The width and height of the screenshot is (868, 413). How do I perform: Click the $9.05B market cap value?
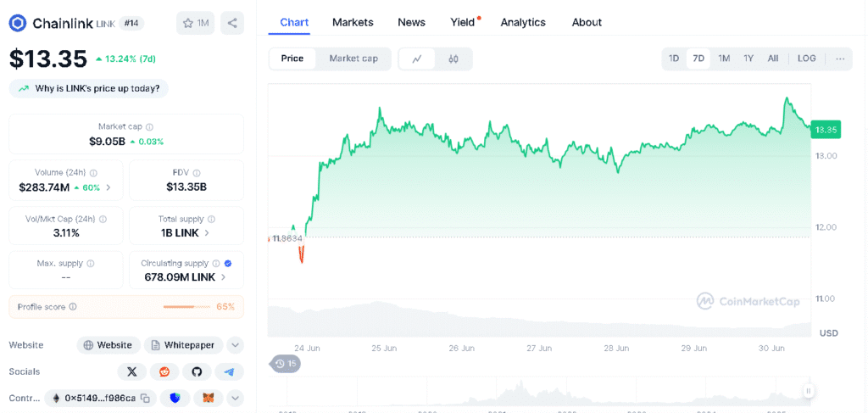[107, 141]
